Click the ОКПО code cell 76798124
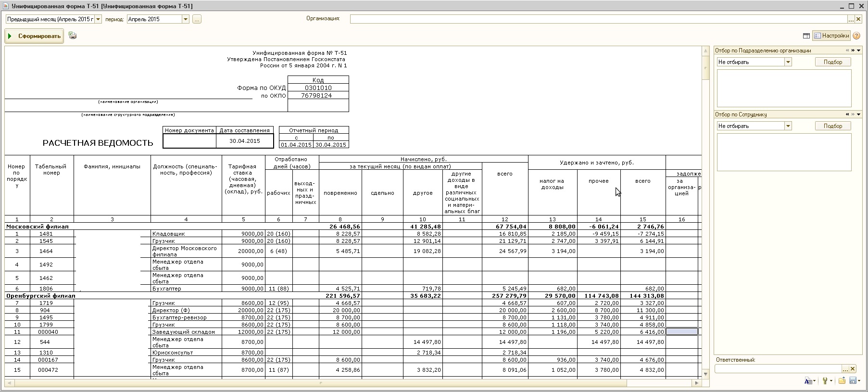 318,96
